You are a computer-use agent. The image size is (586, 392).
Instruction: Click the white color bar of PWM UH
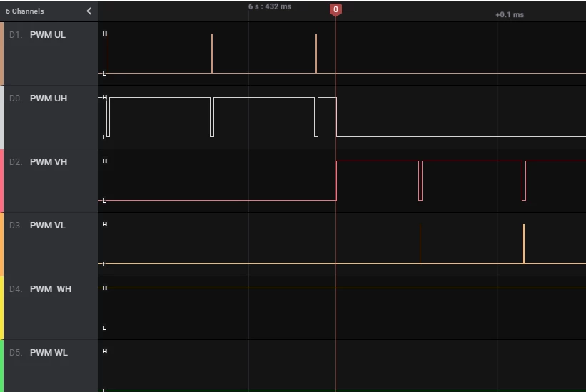point(2,117)
